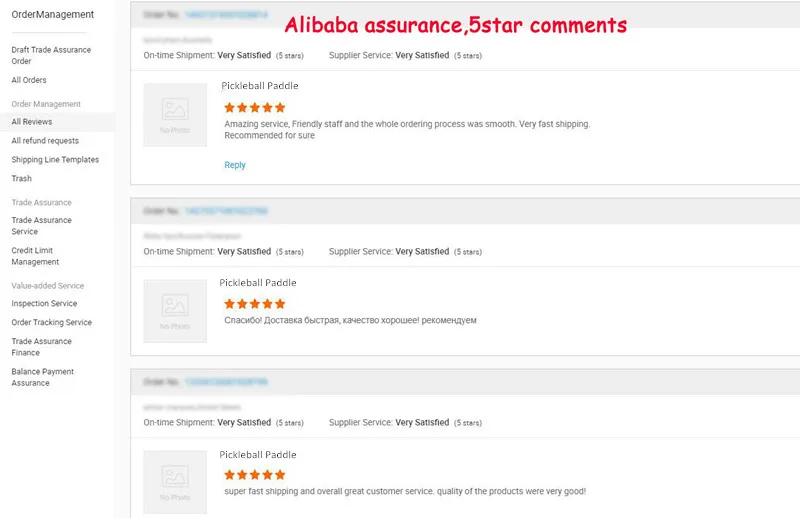Open the Trash section
Viewport: 800px width, 518px height.
pyautogui.click(x=22, y=179)
